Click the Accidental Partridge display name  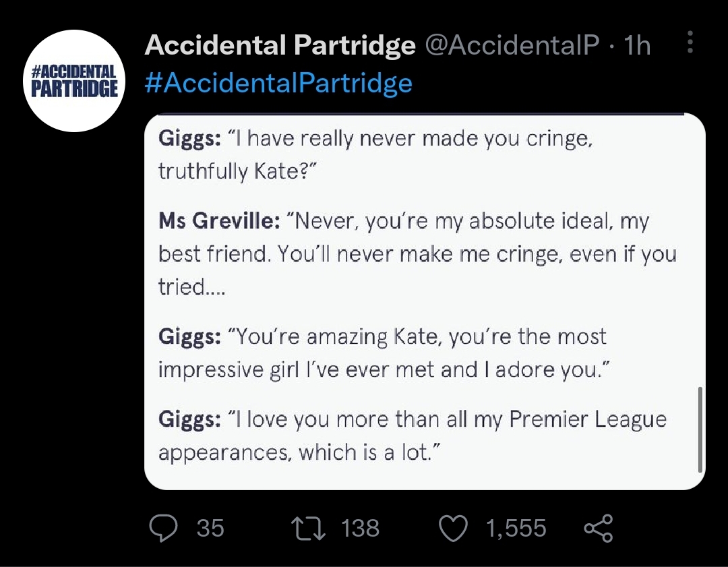280,45
